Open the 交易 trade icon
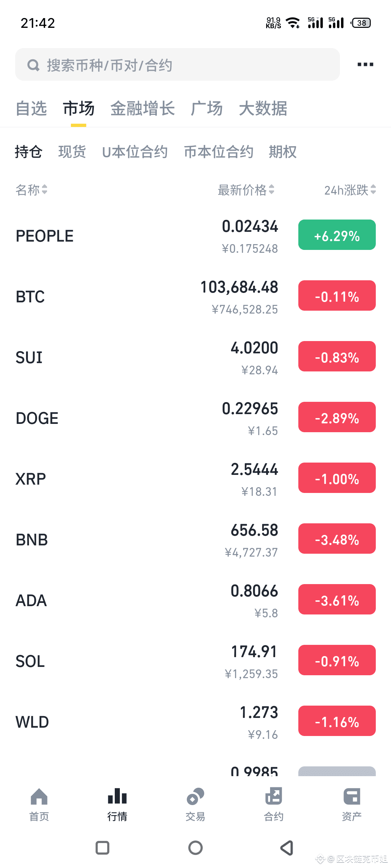Viewport: 391px width, 868px height. point(195,796)
